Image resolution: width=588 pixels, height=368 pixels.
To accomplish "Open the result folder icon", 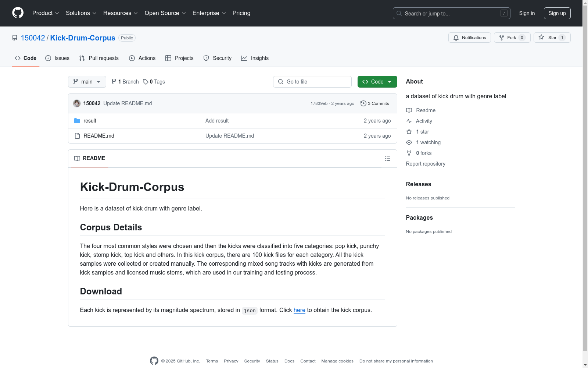I will coord(77,121).
